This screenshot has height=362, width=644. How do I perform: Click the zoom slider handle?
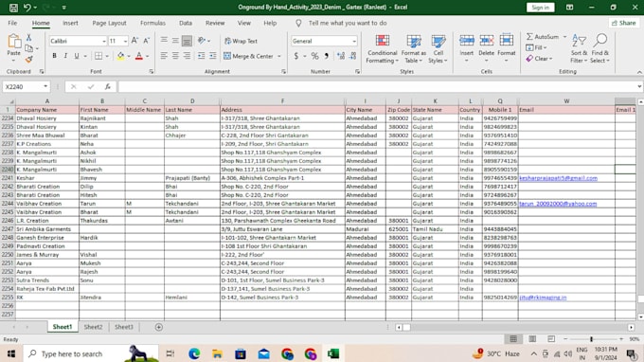pyautogui.click(x=591, y=339)
